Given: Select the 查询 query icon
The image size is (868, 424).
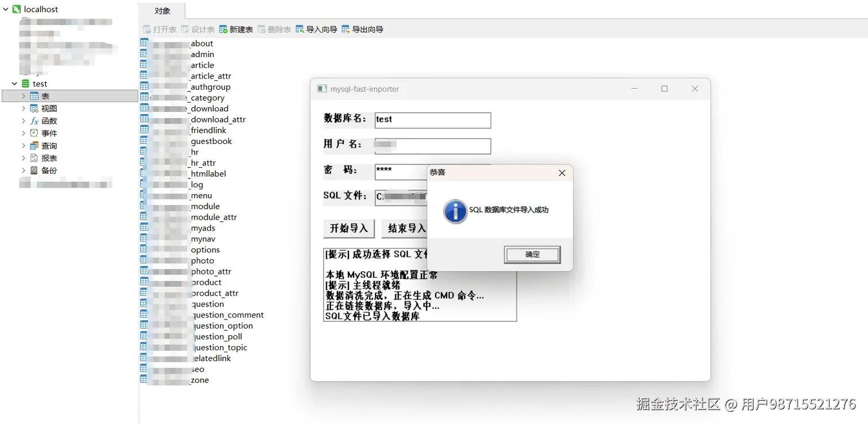Looking at the screenshot, I should (34, 146).
